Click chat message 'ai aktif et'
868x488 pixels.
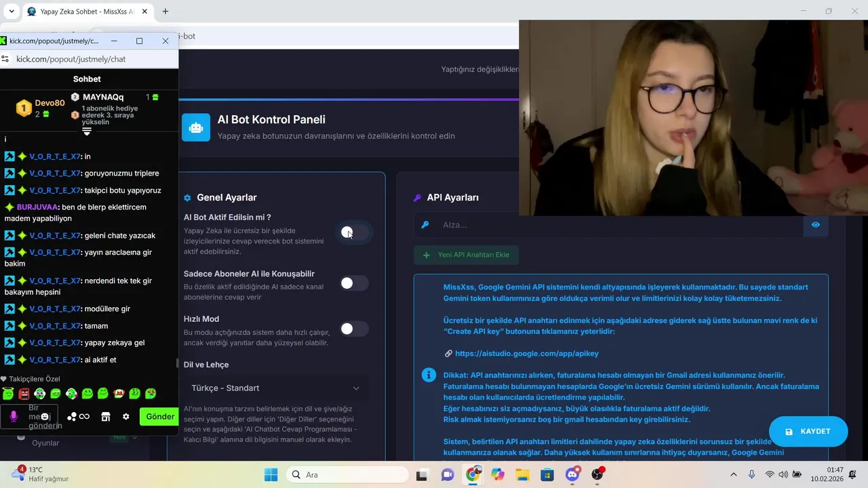click(100, 360)
